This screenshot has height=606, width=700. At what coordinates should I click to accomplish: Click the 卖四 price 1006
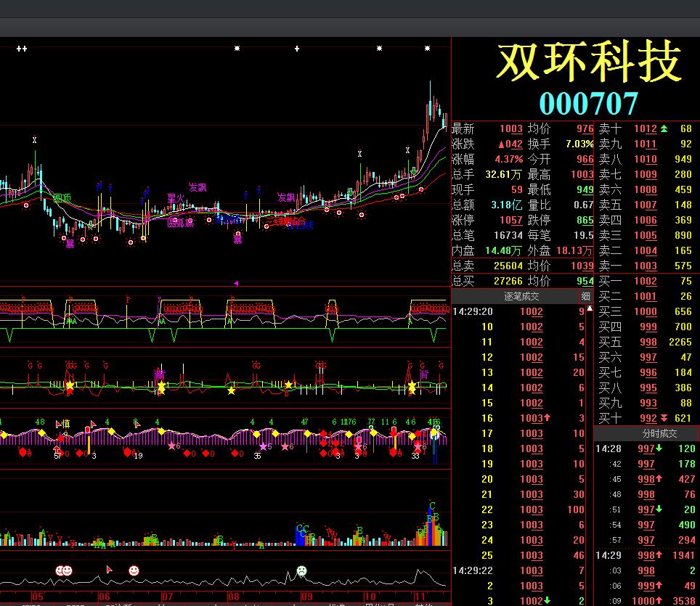pos(646,220)
